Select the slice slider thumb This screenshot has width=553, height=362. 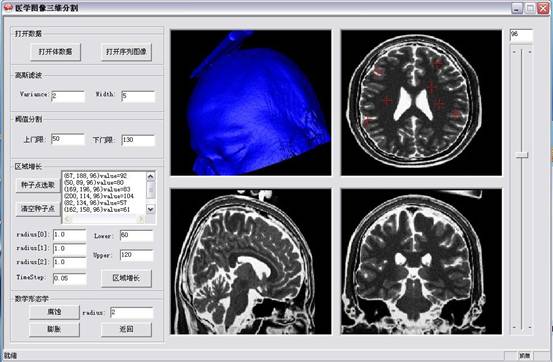point(522,155)
